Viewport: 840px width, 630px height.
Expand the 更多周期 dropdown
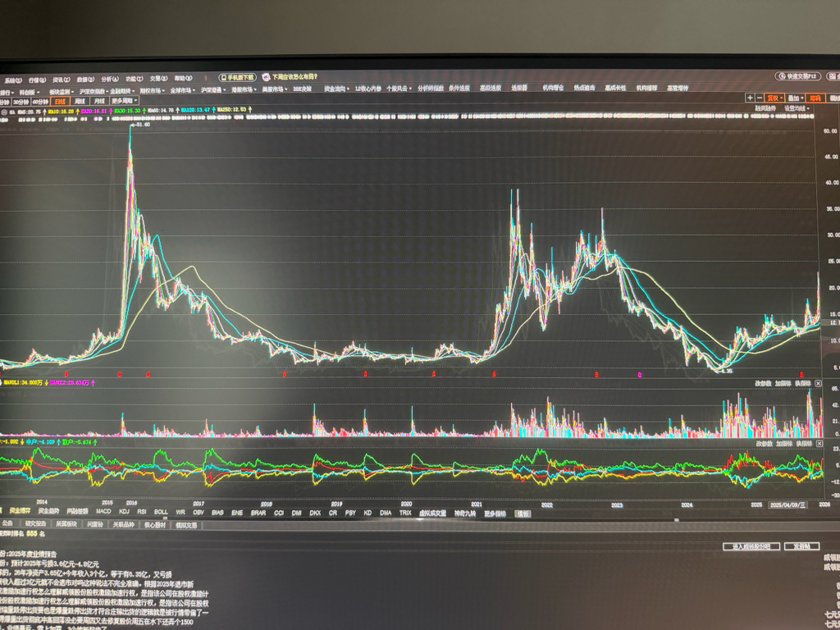coord(125,100)
